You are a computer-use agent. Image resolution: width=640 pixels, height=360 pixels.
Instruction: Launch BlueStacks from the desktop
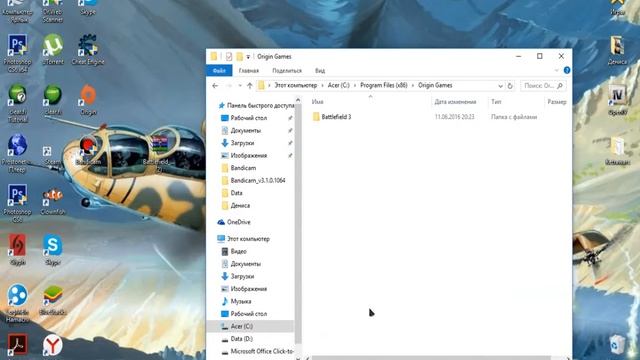[x=53, y=300]
